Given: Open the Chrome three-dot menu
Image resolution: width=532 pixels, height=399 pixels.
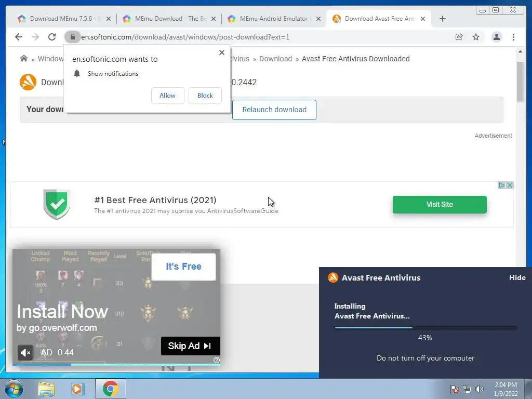Looking at the screenshot, I should pos(513,37).
